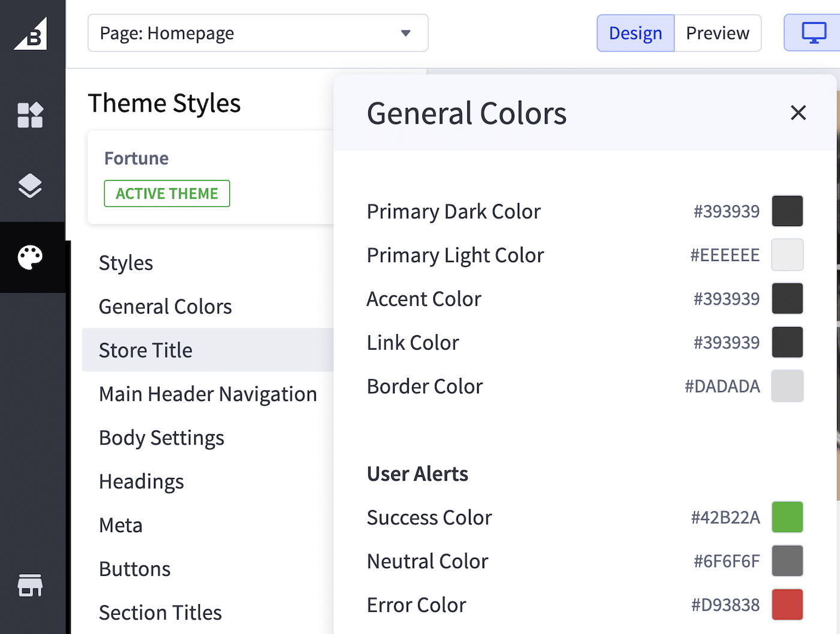Open the Success Color green swatch
Viewport: 840px width, 634px height.
(x=787, y=516)
